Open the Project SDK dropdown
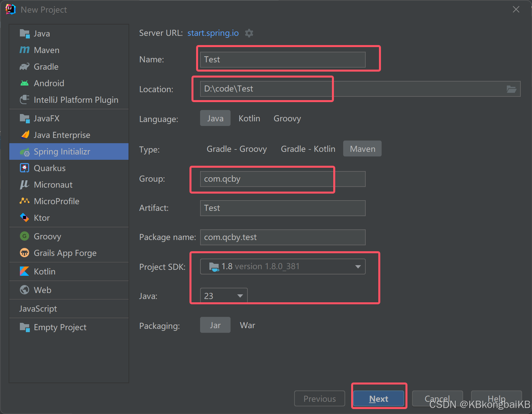This screenshot has width=532, height=414. [x=283, y=266]
